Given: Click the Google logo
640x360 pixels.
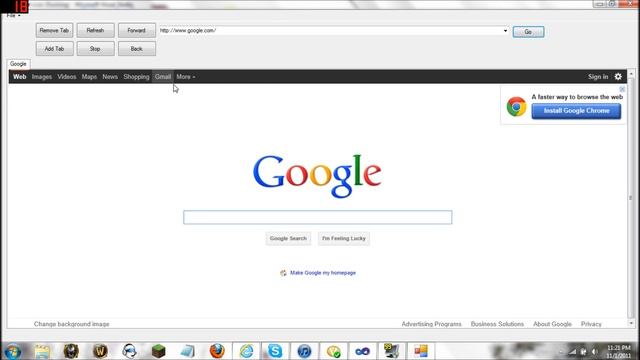Looking at the screenshot, I should pos(317,176).
